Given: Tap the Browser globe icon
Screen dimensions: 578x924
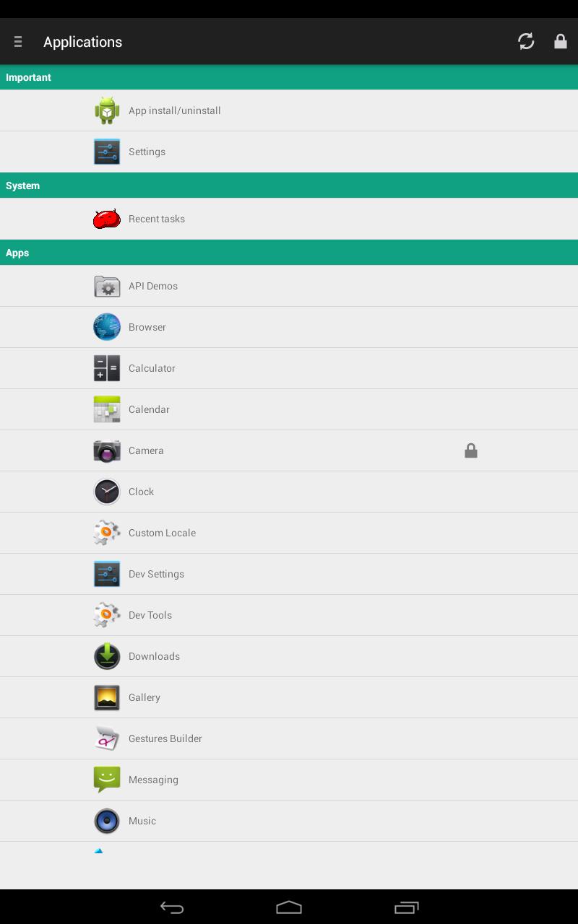Looking at the screenshot, I should [x=107, y=327].
